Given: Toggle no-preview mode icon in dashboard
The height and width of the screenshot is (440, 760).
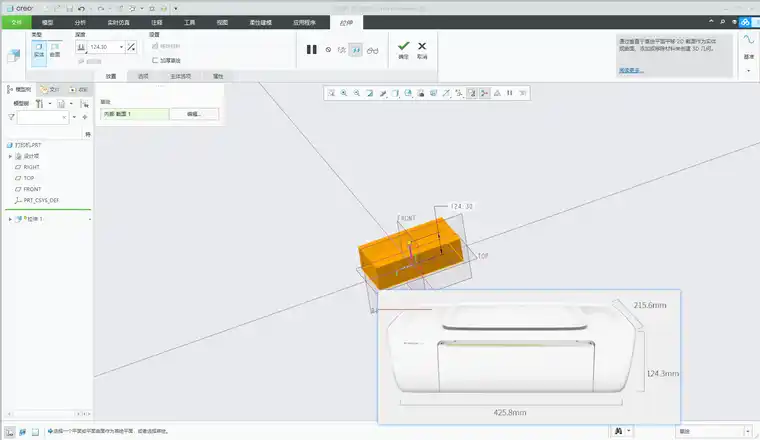Looking at the screenshot, I should tap(328, 50).
